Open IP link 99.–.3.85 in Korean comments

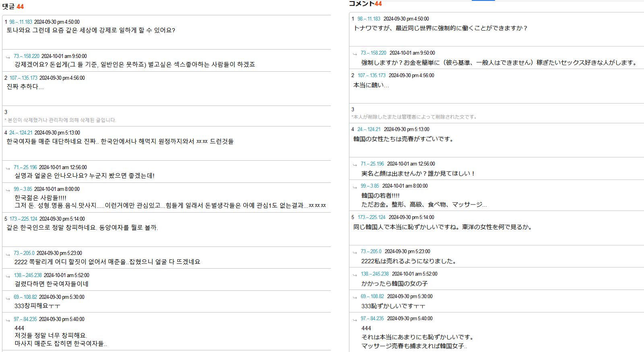pyautogui.click(x=23, y=189)
